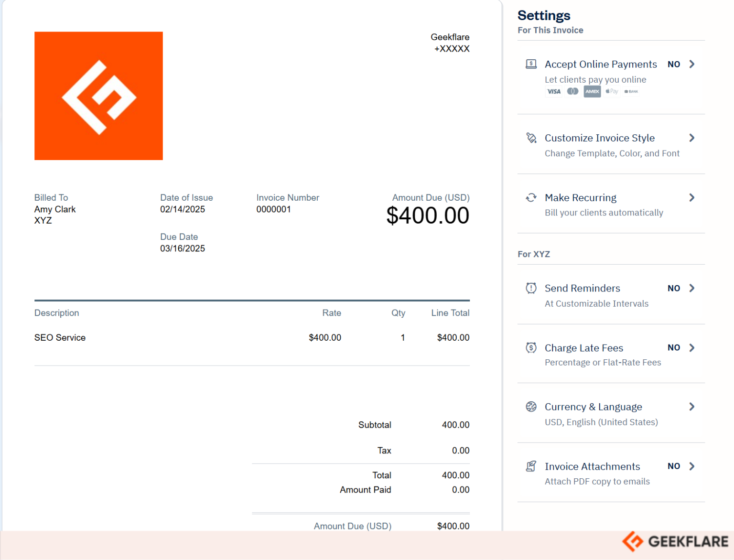Click the SEO Service line item description
Viewport: 734px width, 560px height.
[60, 337]
